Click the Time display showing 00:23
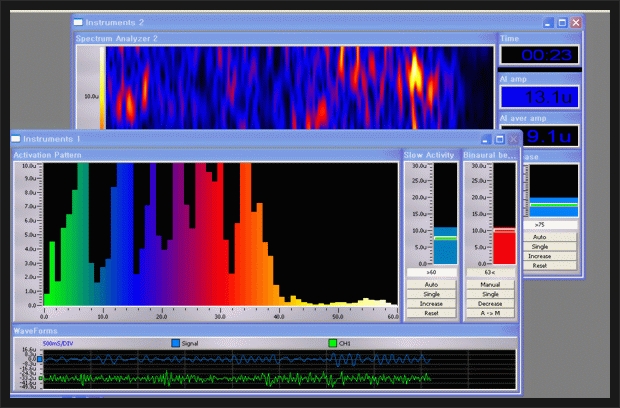This screenshot has height=408, width=620. coord(540,55)
